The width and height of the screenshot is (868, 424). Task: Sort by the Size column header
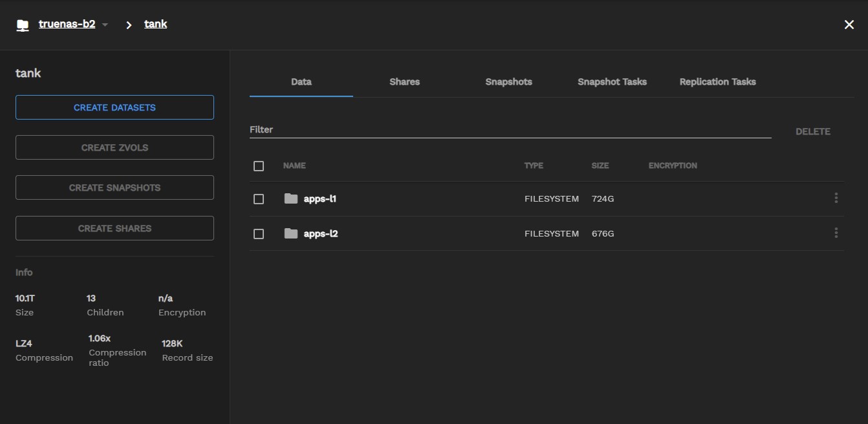600,165
